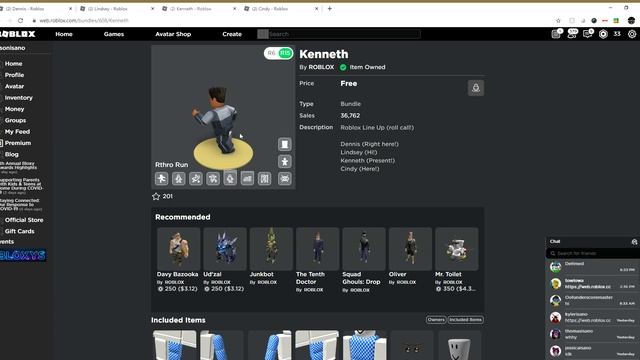Click the Chat panel header icon
The height and width of the screenshot is (360, 640).
pyautogui.click(x=634, y=242)
